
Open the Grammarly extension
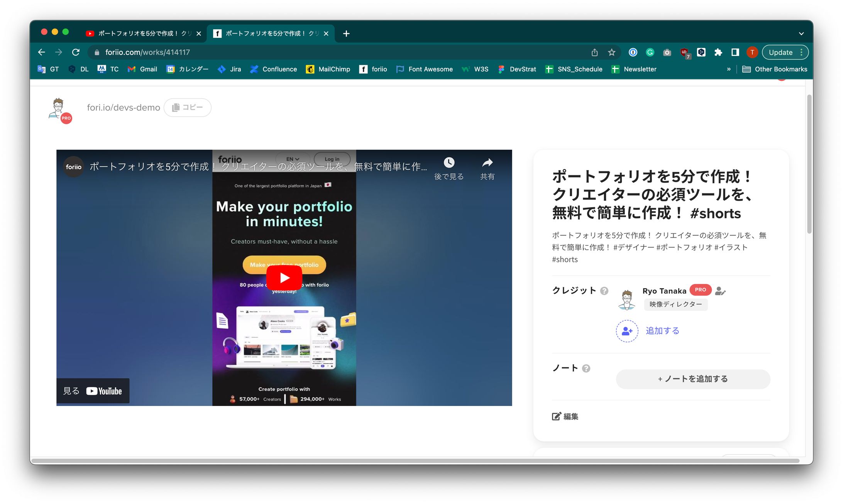pyautogui.click(x=650, y=52)
